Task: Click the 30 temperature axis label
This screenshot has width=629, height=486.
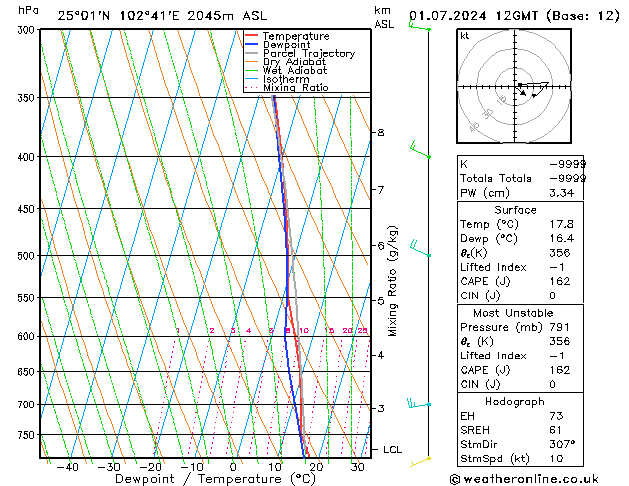Action: [357, 467]
